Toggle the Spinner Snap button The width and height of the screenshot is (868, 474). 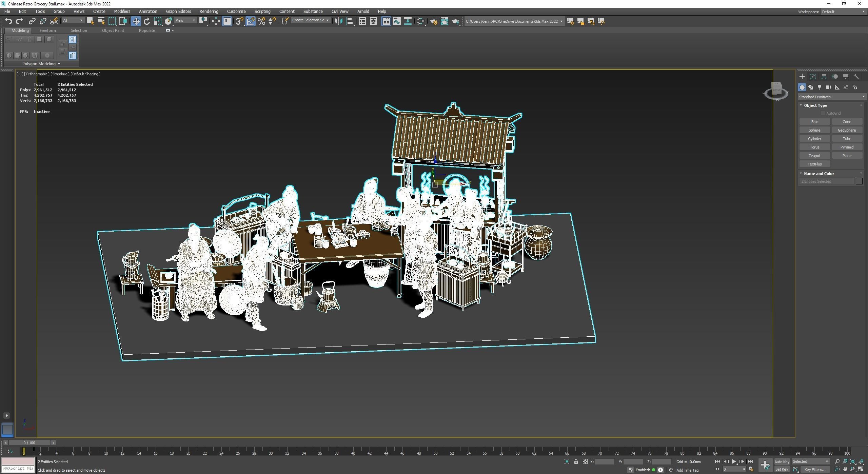[x=272, y=21]
